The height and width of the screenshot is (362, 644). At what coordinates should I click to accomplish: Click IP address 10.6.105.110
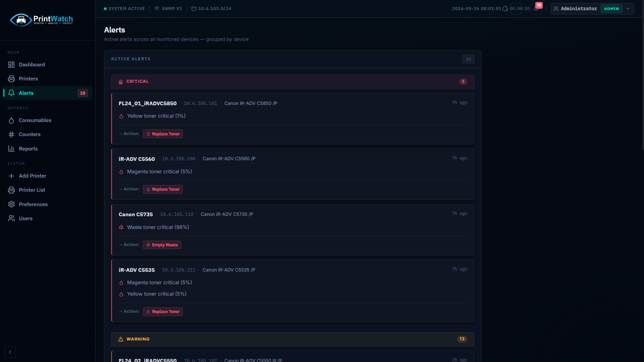(x=177, y=214)
